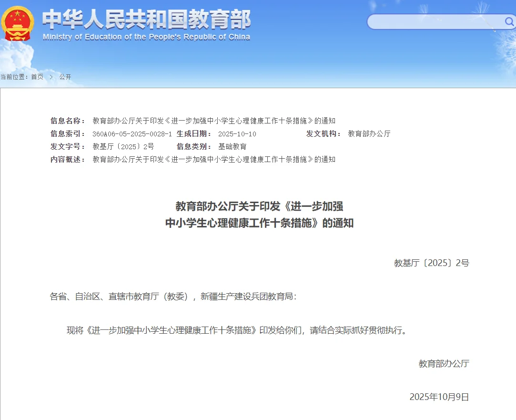Click the signature 教育部办公厅 at bottom
The height and width of the screenshot is (420, 516).
(x=444, y=364)
